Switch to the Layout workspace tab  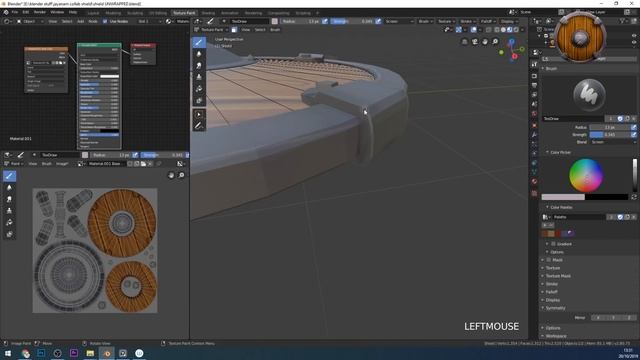(93, 13)
